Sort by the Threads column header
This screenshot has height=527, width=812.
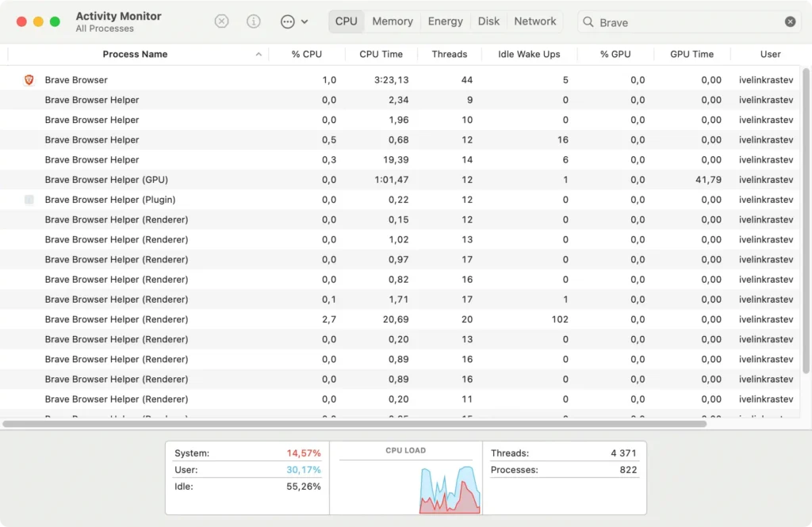pos(450,55)
